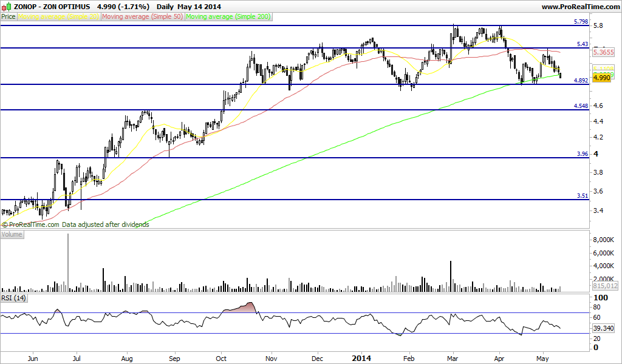Click the Feb label on time axis
622x364 pixels.
tap(409, 359)
